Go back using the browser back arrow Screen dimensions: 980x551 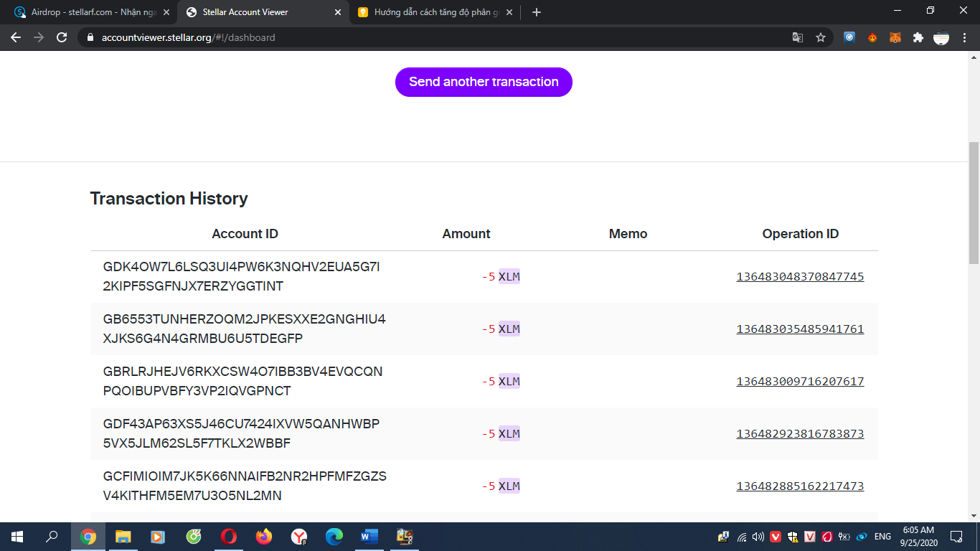16,37
